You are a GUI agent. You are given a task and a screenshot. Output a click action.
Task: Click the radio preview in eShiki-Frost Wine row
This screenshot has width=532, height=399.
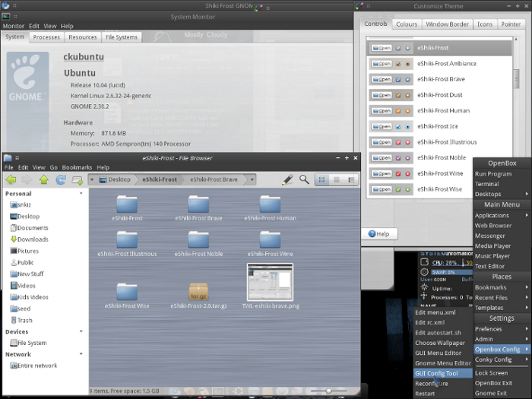tap(408, 174)
